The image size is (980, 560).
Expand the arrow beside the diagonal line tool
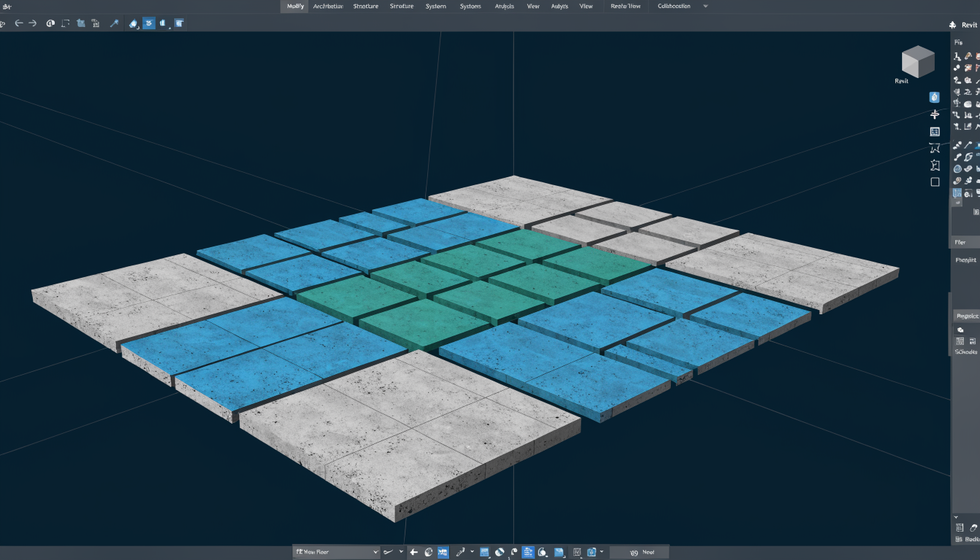[x=472, y=553]
